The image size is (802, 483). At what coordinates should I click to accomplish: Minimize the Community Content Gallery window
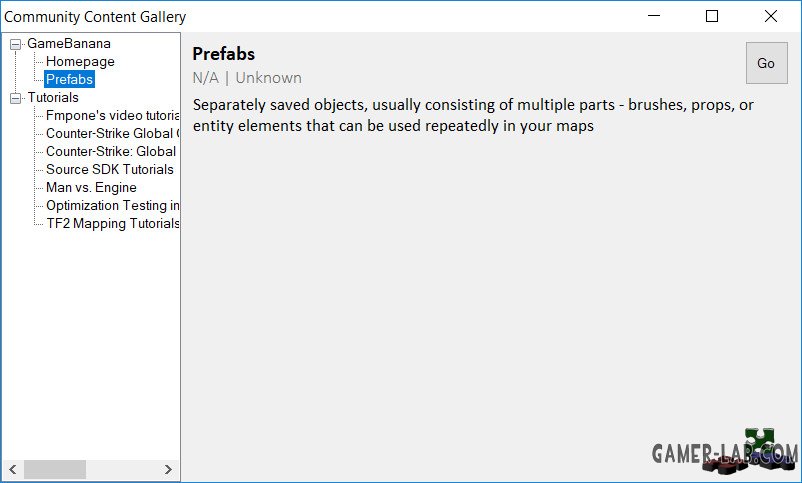pos(654,16)
